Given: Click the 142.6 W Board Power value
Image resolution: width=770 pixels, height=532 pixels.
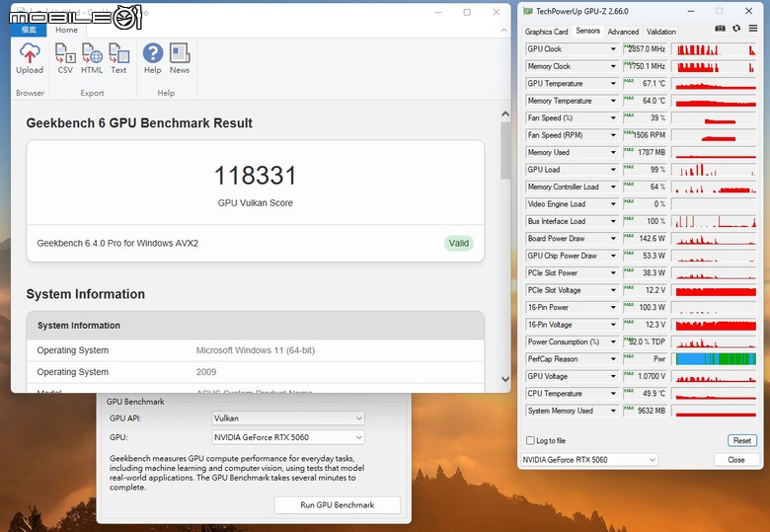Looking at the screenshot, I should 653,239.
